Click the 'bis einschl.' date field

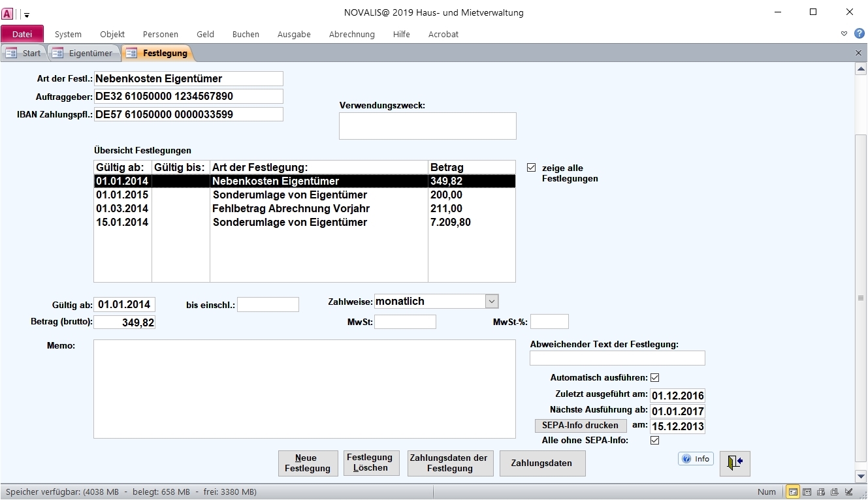point(268,305)
